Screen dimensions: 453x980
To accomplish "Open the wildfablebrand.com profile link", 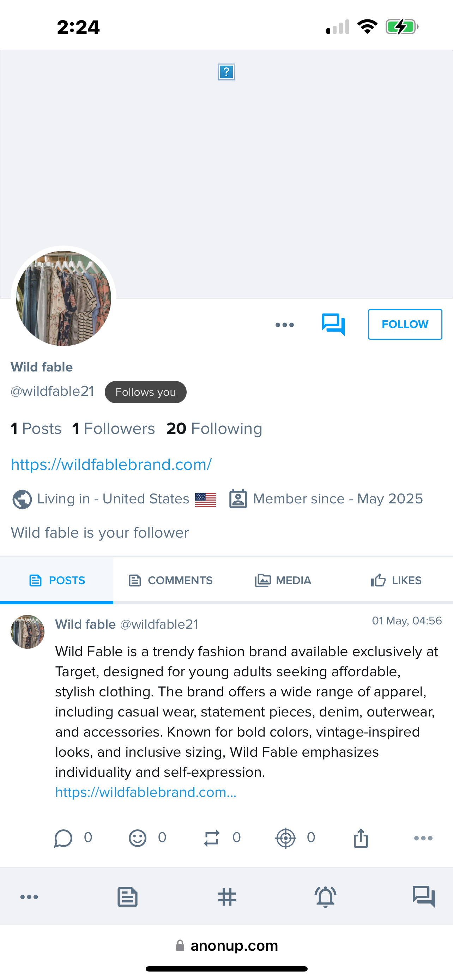I will point(111,465).
